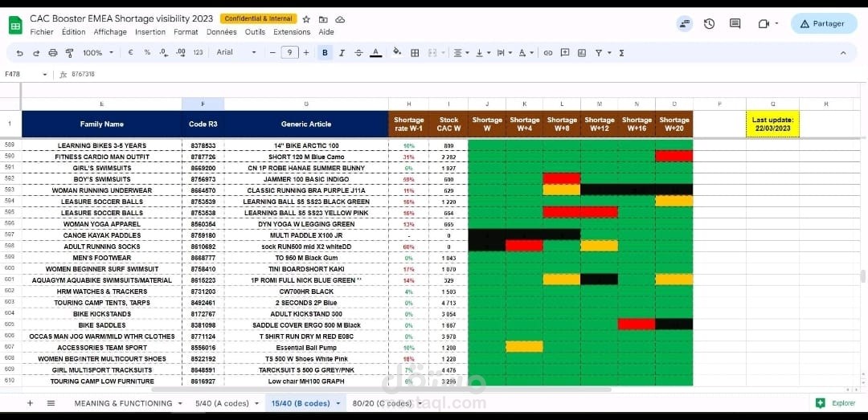Open the Insertion menu

click(x=150, y=32)
